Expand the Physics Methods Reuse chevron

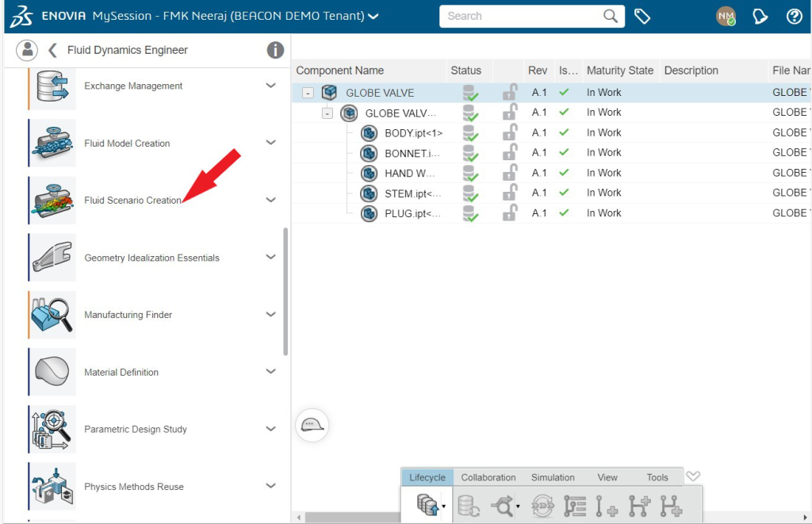click(x=271, y=486)
